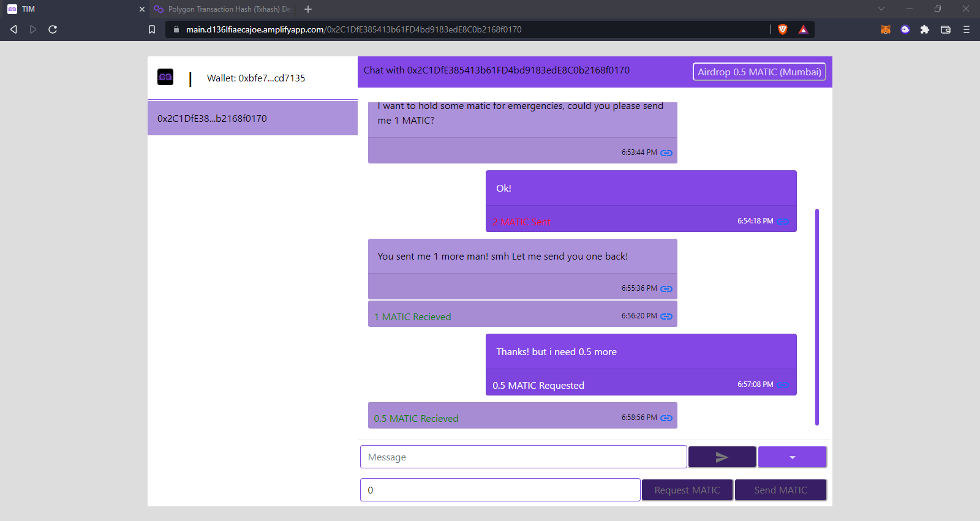The height and width of the screenshot is (521, 980).
Task: Open extensions puzzle piece menu
Action: click(x=925, y=29)
